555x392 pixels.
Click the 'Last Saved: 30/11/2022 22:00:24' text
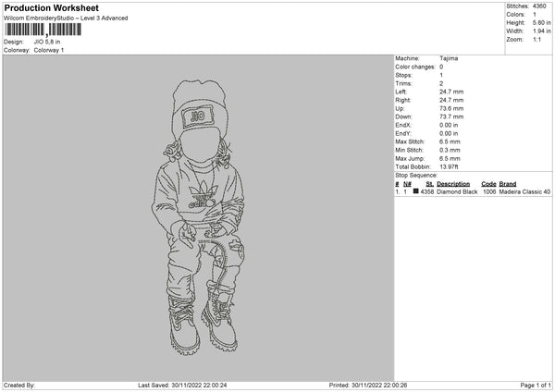coord(182,386)
